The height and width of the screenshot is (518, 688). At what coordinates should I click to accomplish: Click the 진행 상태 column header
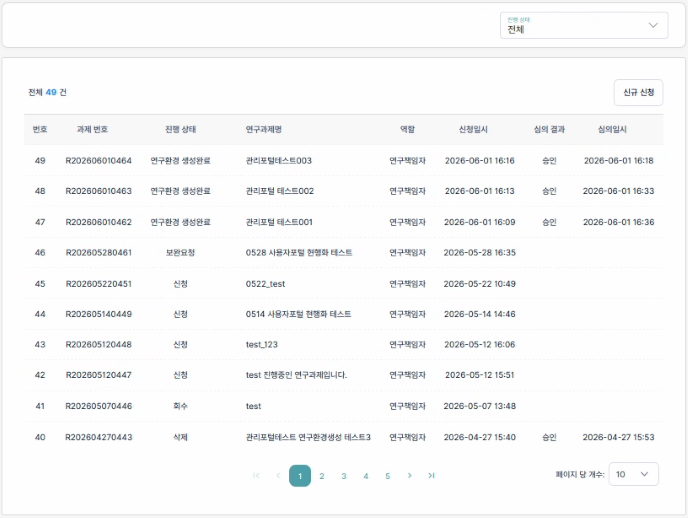[x=180, y=129]
